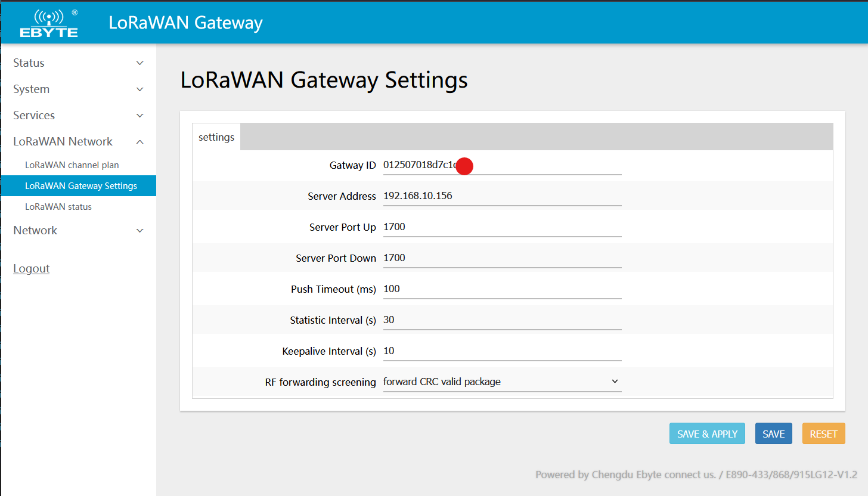Click the orange RESET button

(823, 434)
